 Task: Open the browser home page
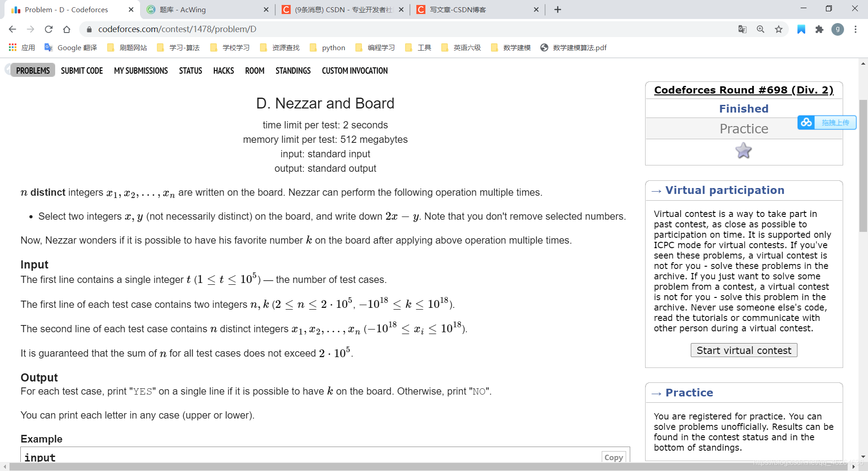(66, 29)
